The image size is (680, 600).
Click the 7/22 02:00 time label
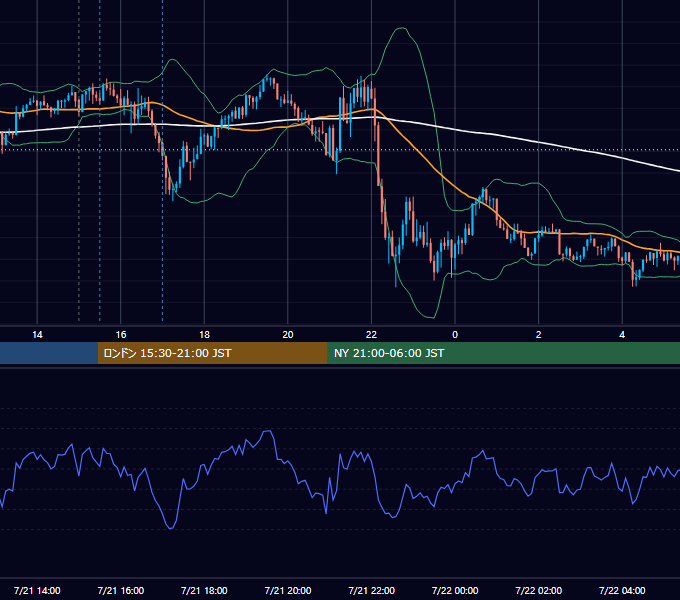pyautogui.click(x=538, y=590)
